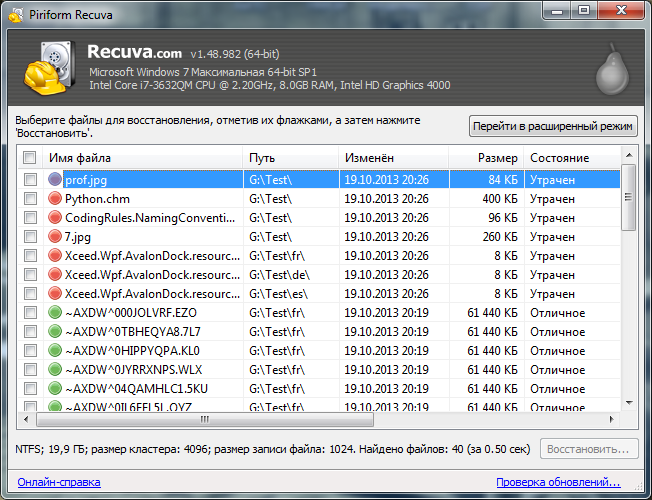The width and height of the screenshot is (652, 500).
Task: Click the file name ~AXDW^0JYRRXNPS.WLX
Action: 133,370
